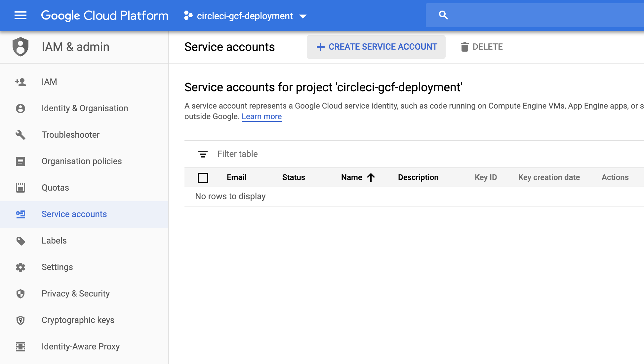
Task: Click the search magnifier icon
Action: pos(443,15)
